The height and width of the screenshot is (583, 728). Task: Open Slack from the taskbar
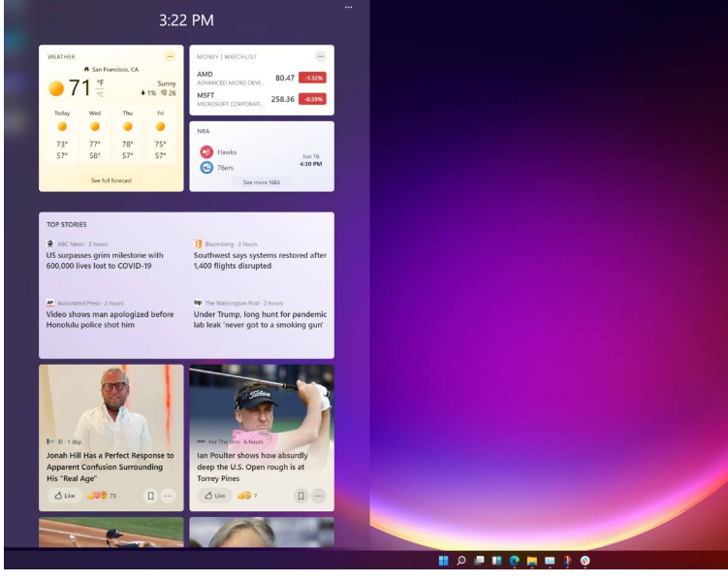click(585, 561)
